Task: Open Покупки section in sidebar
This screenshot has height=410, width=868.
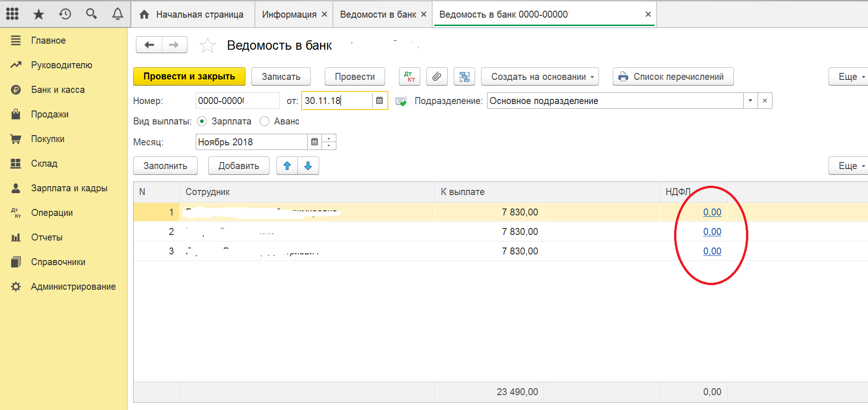Action: click(48, 139)
